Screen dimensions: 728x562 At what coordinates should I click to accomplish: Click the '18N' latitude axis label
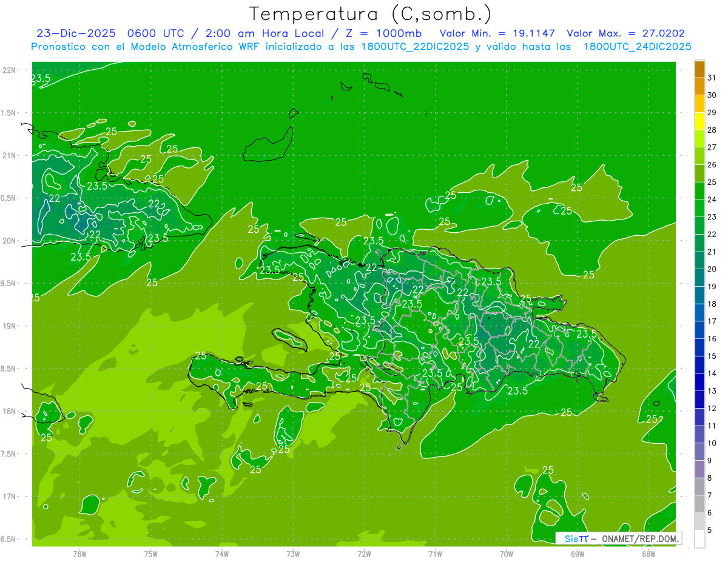click(x=9, y=411)
